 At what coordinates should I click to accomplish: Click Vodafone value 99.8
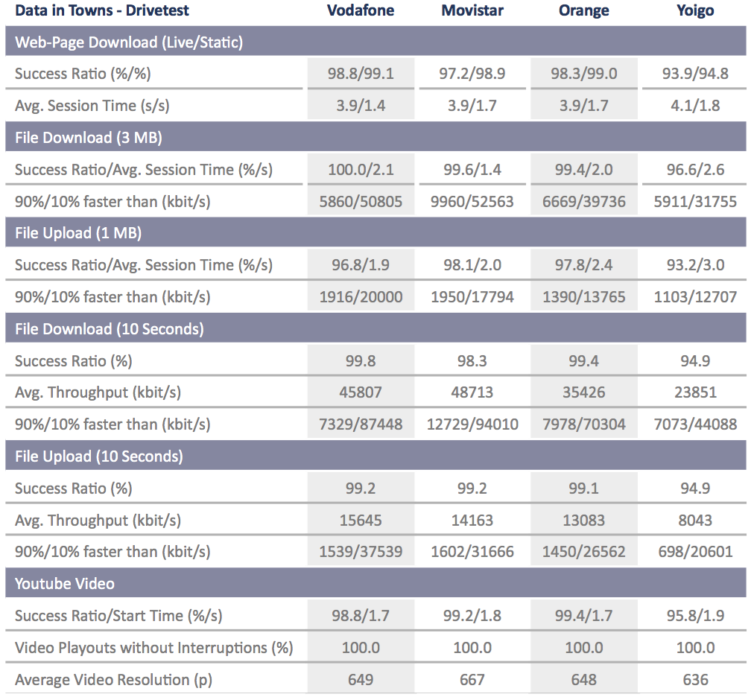361,360
